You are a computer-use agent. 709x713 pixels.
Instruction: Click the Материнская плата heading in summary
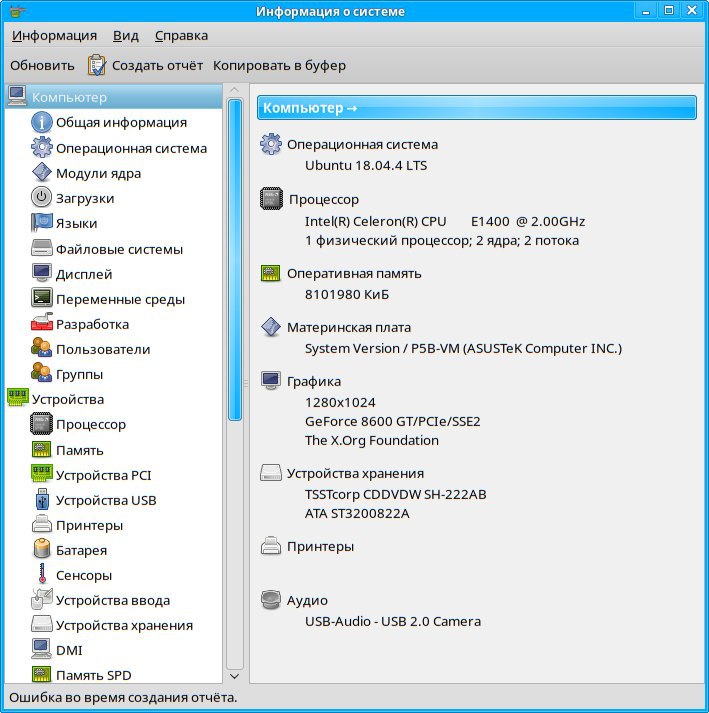(349, 327)
